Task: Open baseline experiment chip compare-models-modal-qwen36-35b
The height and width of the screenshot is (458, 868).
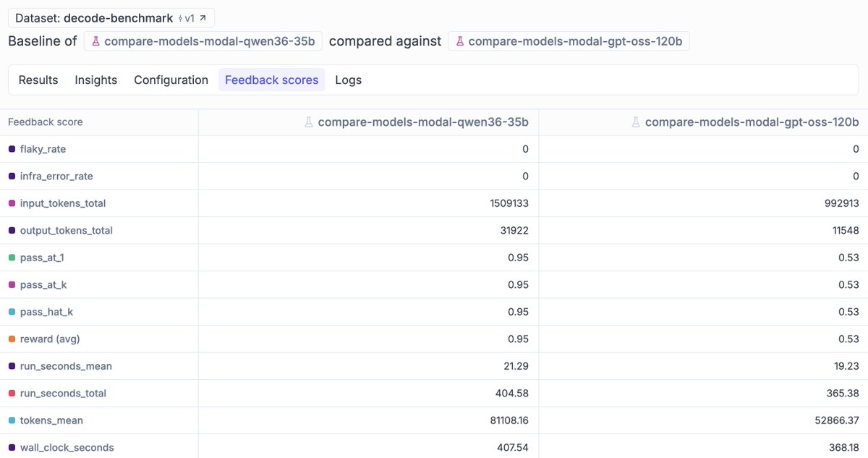Action: (x=203, y=41)
